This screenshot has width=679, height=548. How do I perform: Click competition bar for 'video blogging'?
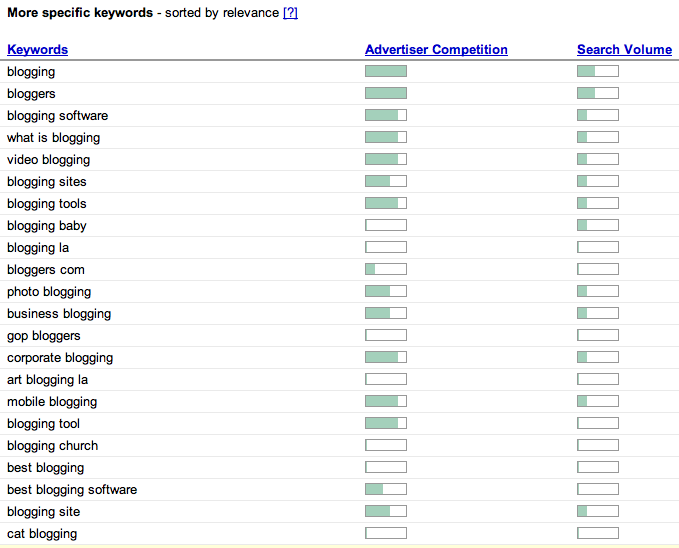click(x=386, y=159)
